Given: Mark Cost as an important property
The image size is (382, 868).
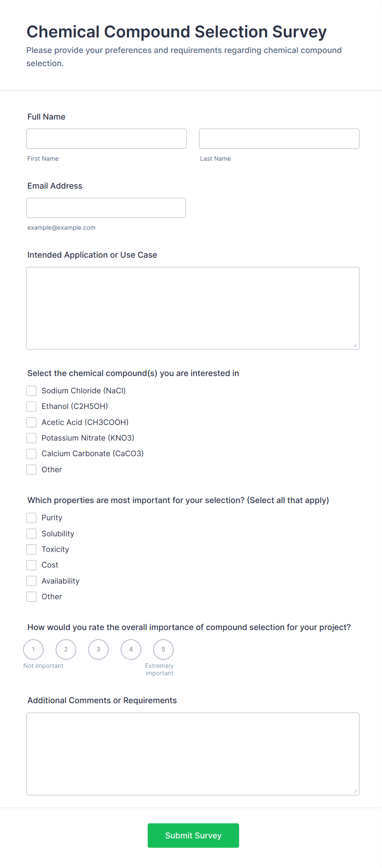Looking at the screenshot, I should click(x=31, y=565).
